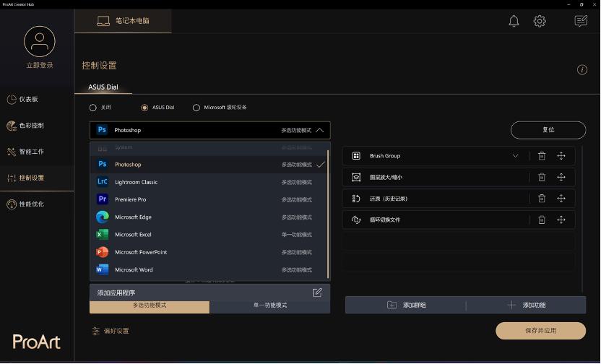
Task: Click the Microsoft Excel app icon
Action: tap(103, 235)
